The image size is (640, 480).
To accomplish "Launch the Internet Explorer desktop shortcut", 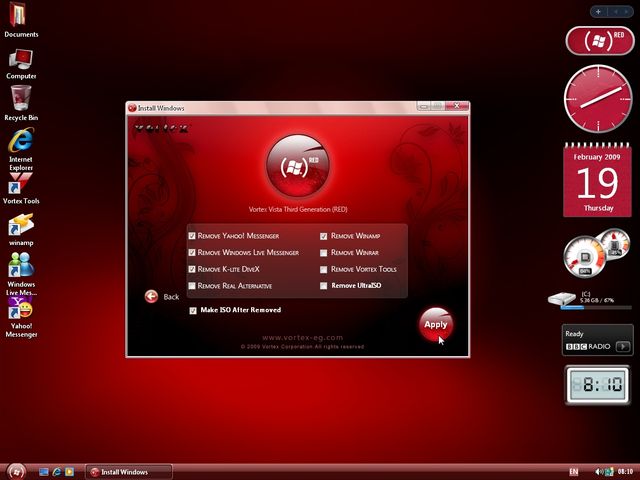I will tap(20, 149).
